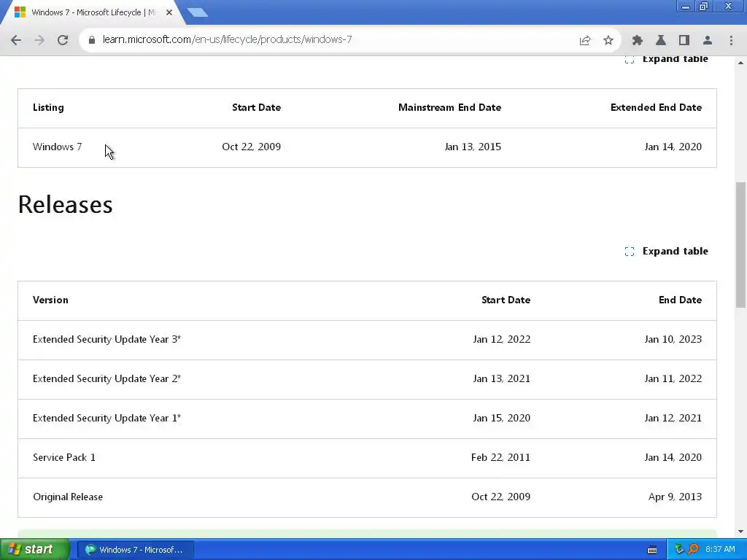Close the Windows 7 Lifecycle tab
Image resolution: width=747 pixels, height=560 pixels.
tap(169, 12)
